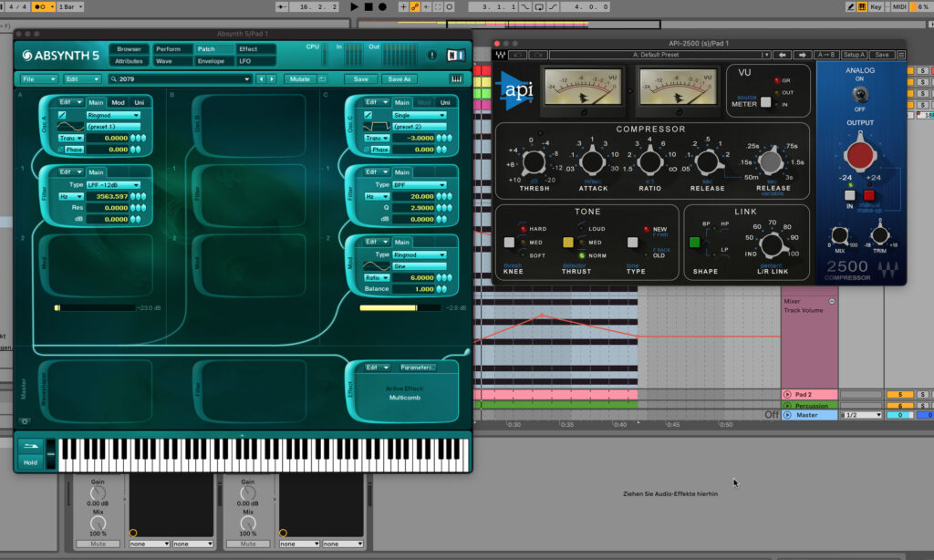Toggle the yellow THRUST selector button

[568, 243]
